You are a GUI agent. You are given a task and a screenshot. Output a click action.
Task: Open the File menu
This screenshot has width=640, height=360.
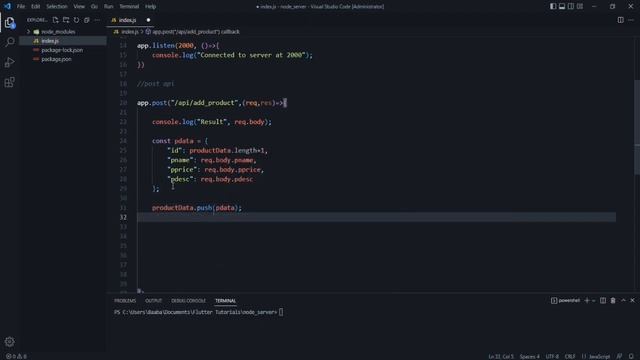point(21,7)
